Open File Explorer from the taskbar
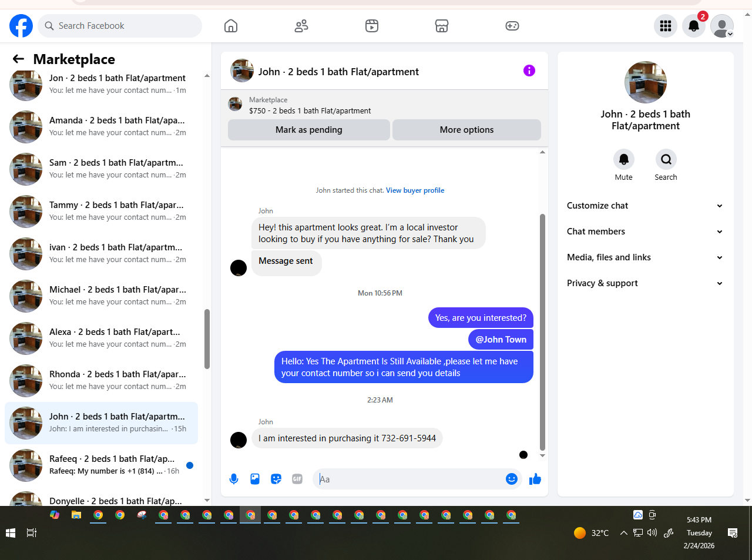Screen dimensions: 752x560 [x=76, y=515]
